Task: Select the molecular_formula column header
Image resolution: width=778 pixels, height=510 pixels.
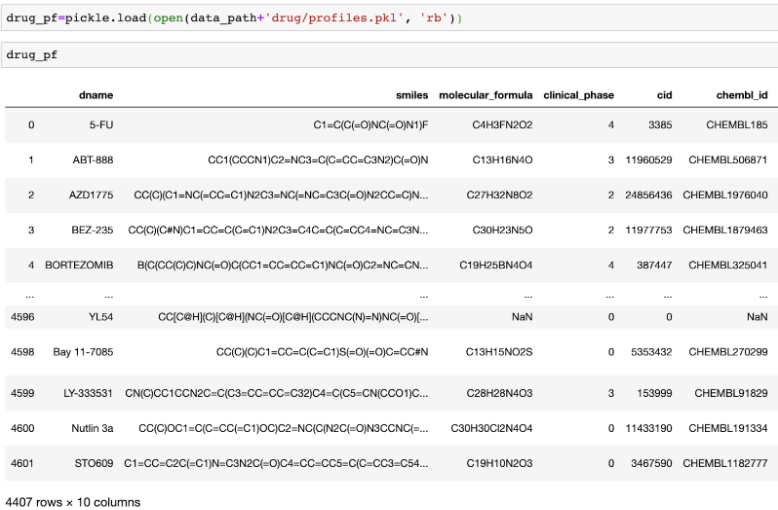Action: click(x=484, y=95)
